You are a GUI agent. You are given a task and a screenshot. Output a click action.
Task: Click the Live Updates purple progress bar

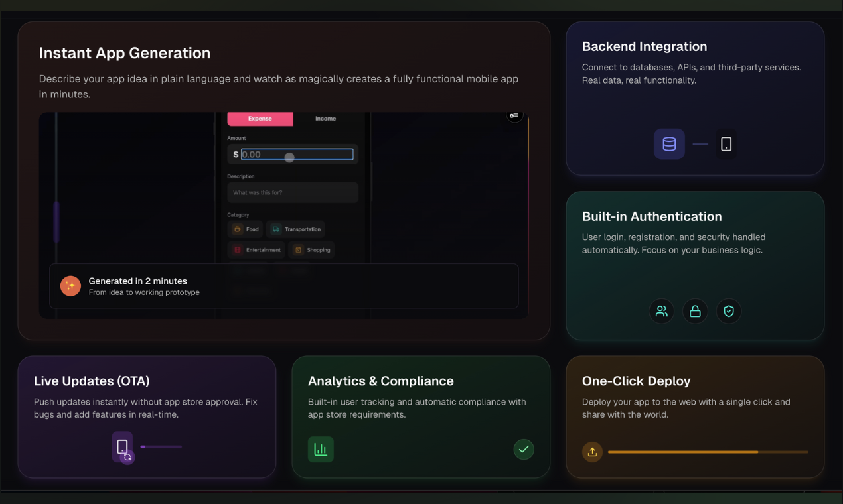coord(161,447)
